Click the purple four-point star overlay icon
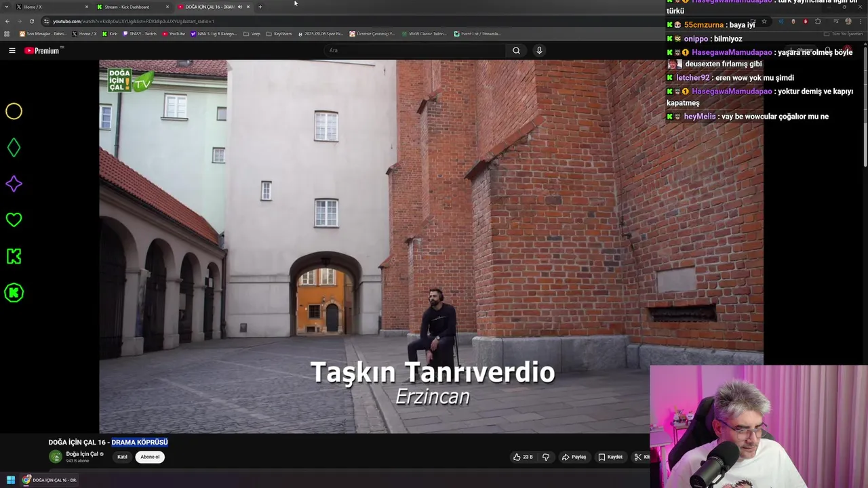This screenshot has height=488, width=868. pos(14,184)
